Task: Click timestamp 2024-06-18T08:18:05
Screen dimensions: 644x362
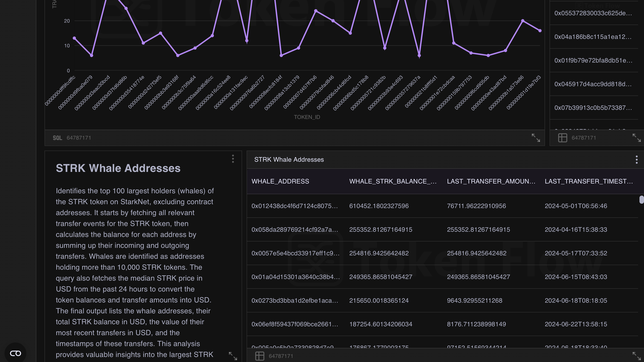Action: (x=576, y=300)
